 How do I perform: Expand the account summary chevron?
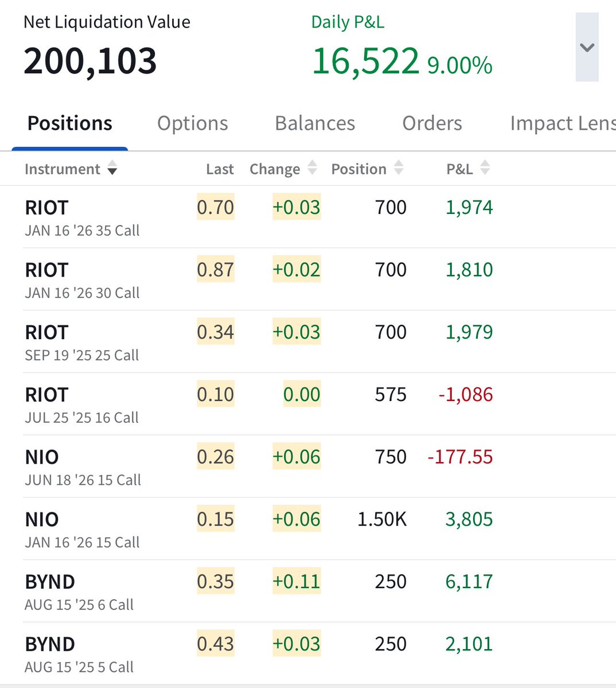click(x=587, y=47)
